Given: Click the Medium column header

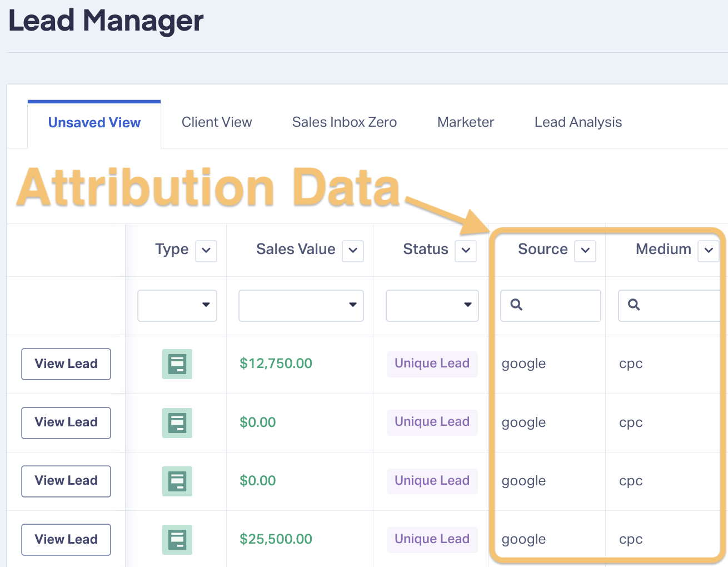Looking at the screenshot, I should click(x=664, y=249).
